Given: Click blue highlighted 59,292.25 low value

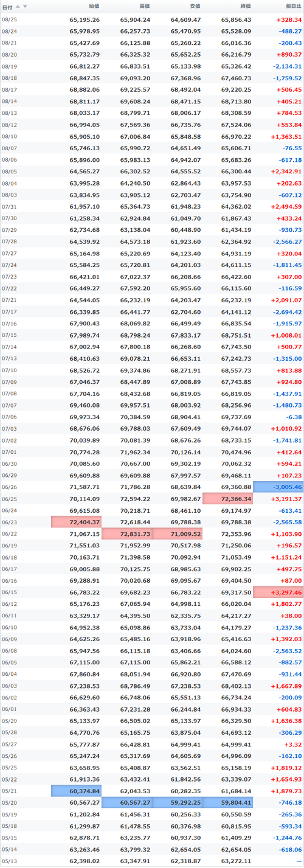Looking at the screenshot, I should click(x=177, y=802).
